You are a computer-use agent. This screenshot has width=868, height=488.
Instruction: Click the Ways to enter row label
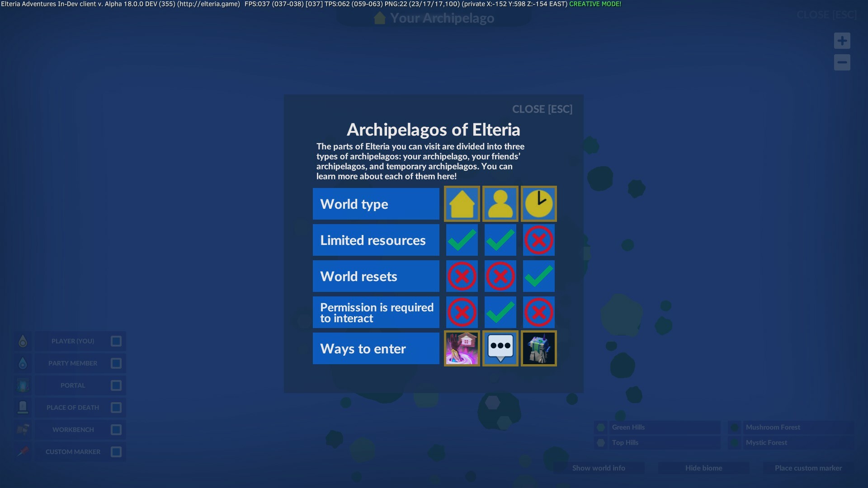pyautogui.click(x=376, y=348)
